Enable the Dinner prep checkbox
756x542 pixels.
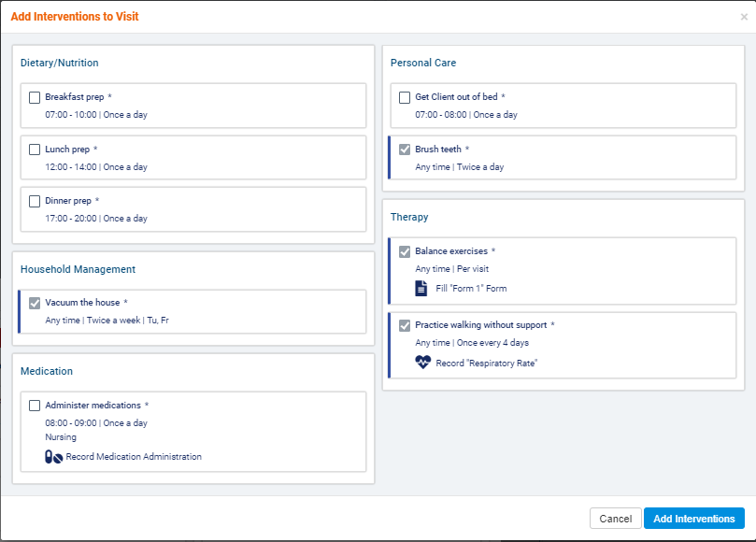pos(35,201)
